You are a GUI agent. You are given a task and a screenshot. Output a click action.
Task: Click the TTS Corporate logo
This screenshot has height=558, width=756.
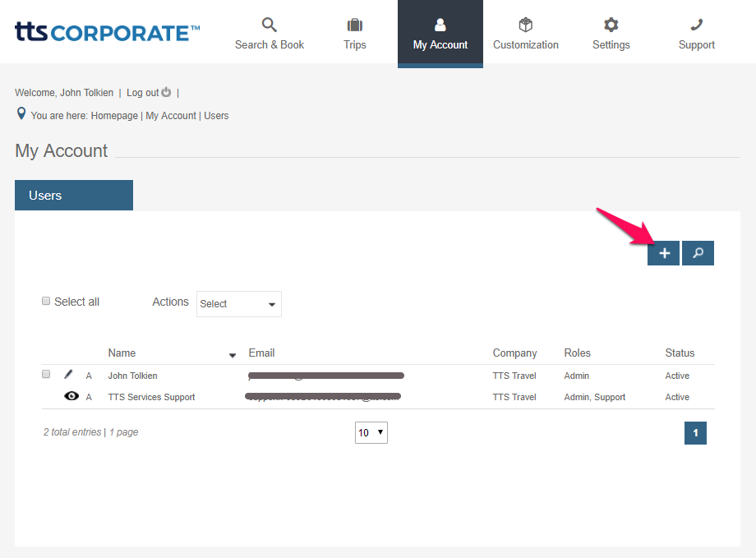[x=107, y=33]
